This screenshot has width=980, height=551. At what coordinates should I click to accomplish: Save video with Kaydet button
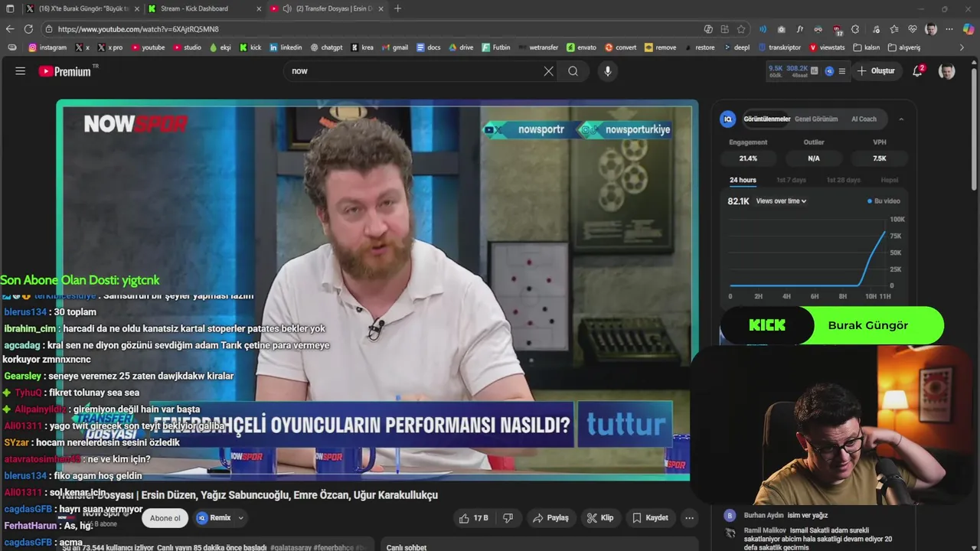coord(650,518)
